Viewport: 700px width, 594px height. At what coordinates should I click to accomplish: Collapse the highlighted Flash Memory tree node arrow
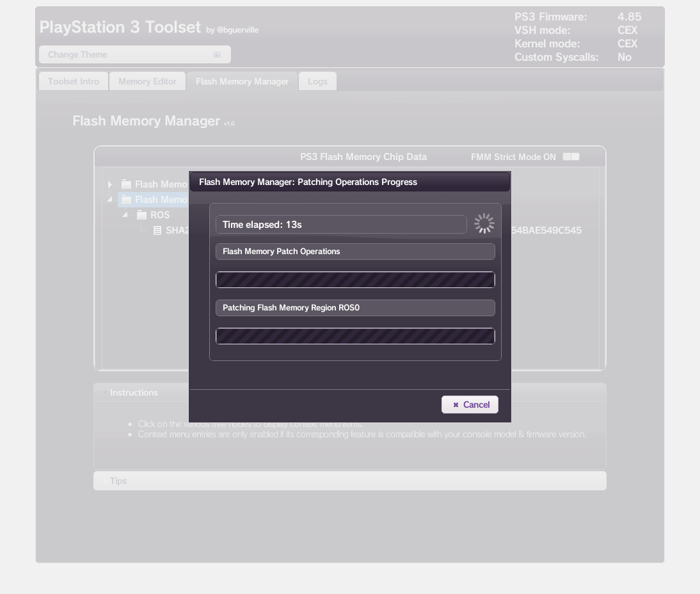click(110, 200)
